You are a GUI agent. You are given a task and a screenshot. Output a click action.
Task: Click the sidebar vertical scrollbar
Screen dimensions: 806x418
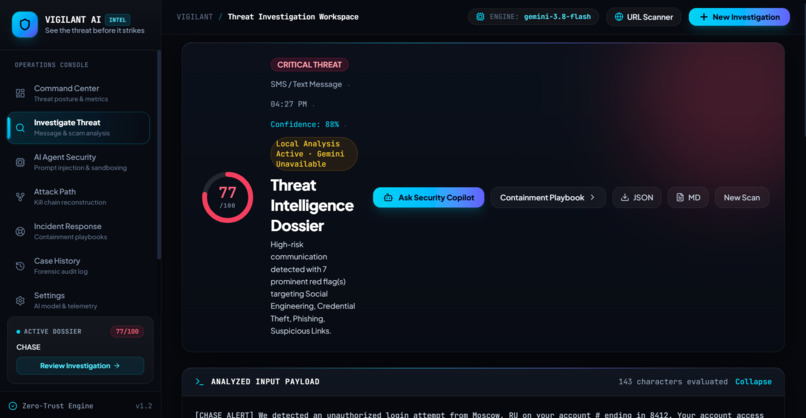click(159, 154)
